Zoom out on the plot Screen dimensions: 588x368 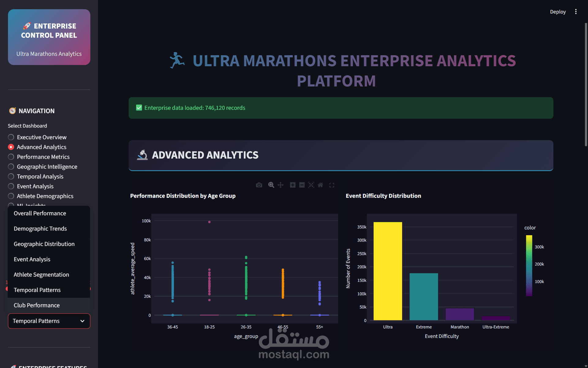(x=302, y=185)
